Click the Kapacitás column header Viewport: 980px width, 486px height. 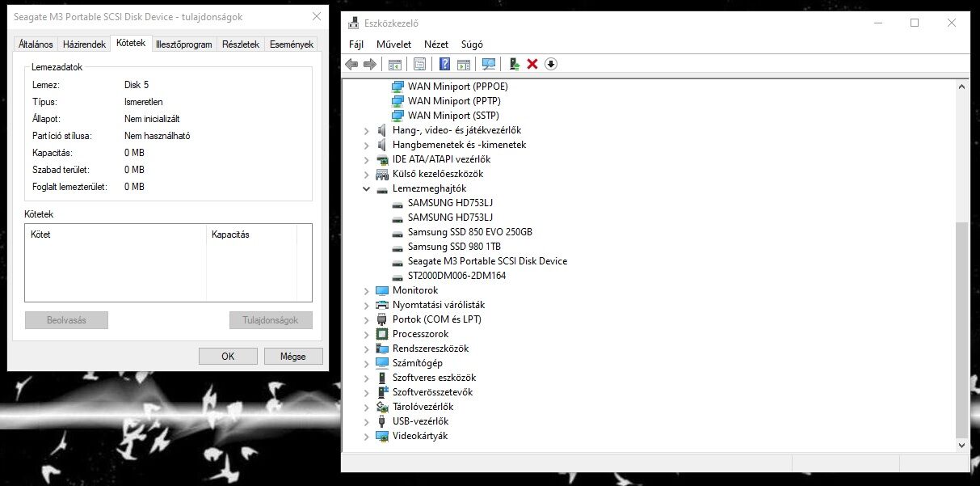click(251, 235)
